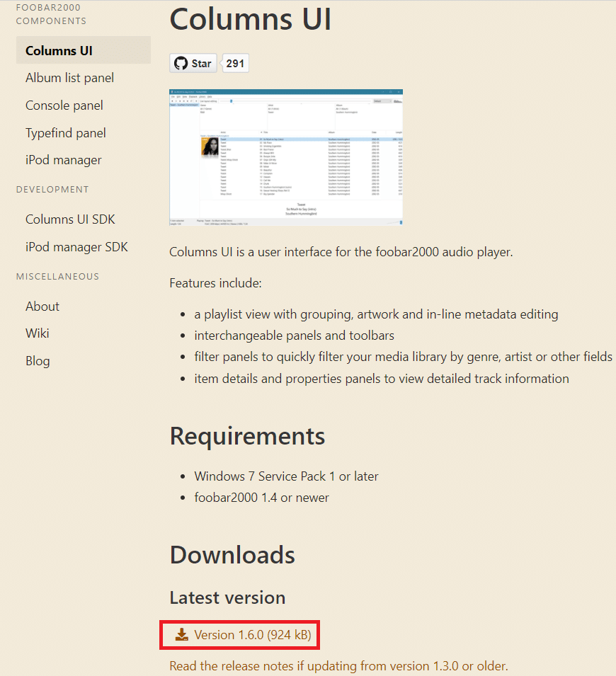The height and width of the screenshot is (676, 616).
Task: Click the Columns UI page heading
Action: point(251,19)
